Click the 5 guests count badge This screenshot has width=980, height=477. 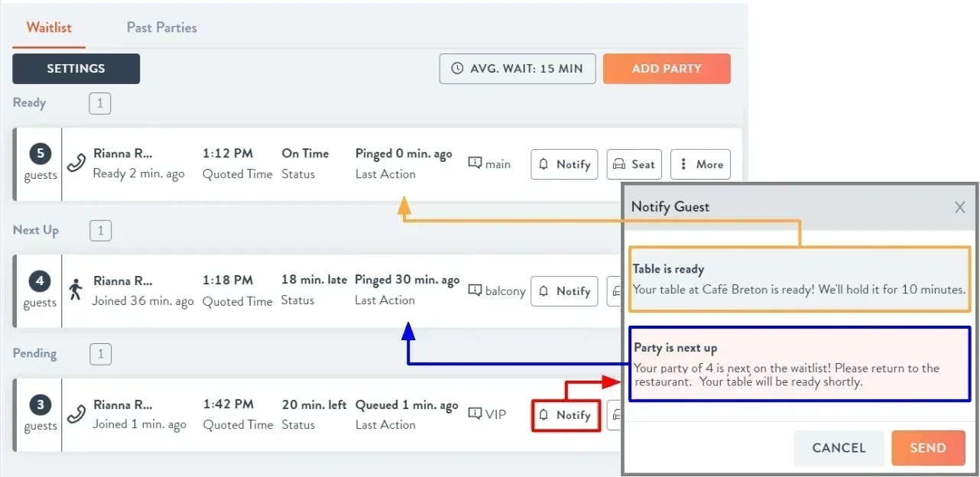41,154
